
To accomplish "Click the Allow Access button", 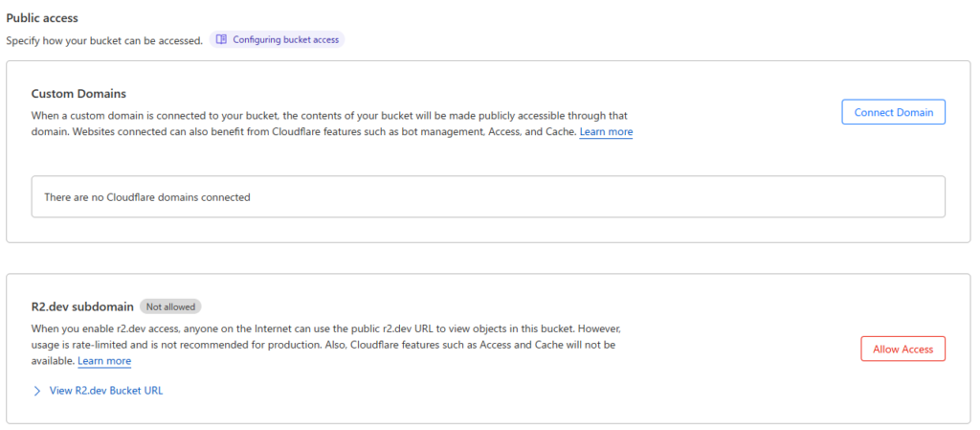I will click(902, 350).
